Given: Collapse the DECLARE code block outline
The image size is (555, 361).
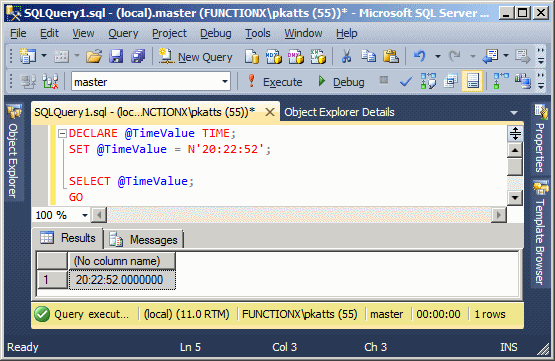Looking at the screenshot, I should 62,133.
